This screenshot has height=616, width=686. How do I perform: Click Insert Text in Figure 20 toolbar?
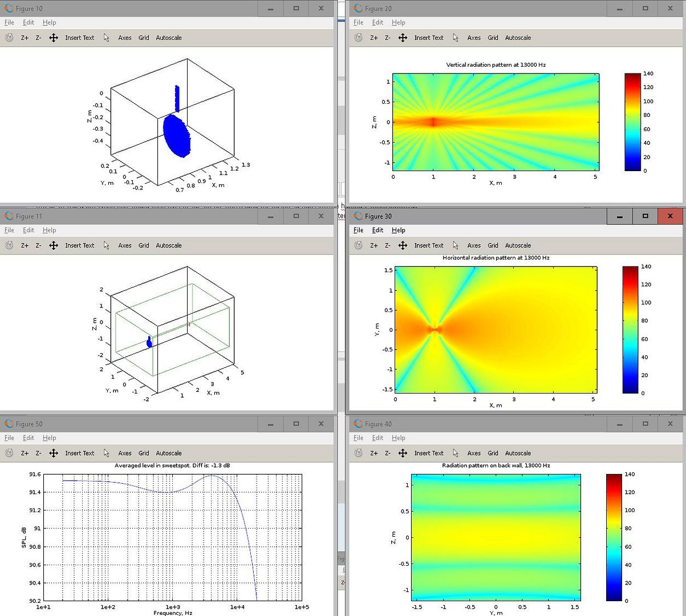(x=429, y=38)
